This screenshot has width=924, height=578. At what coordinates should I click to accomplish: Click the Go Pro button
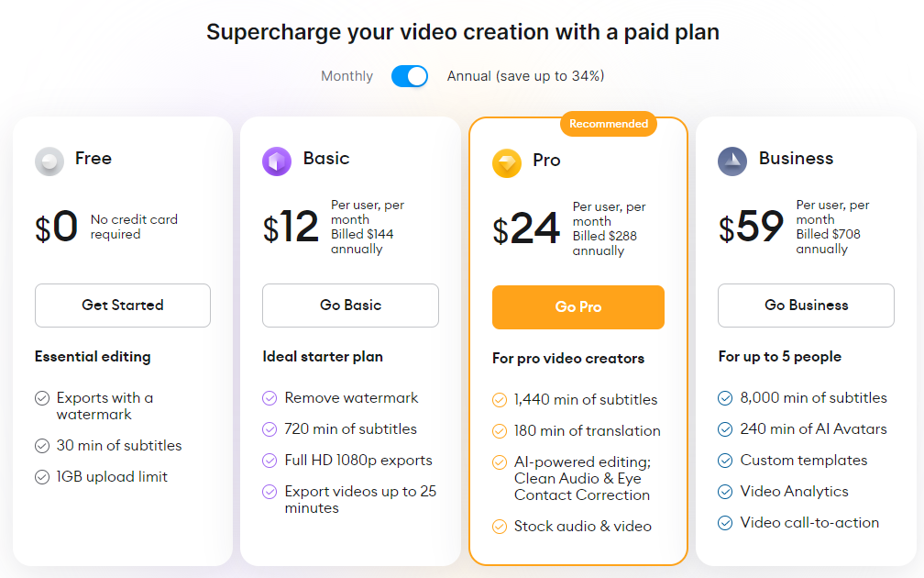point(577,308)
